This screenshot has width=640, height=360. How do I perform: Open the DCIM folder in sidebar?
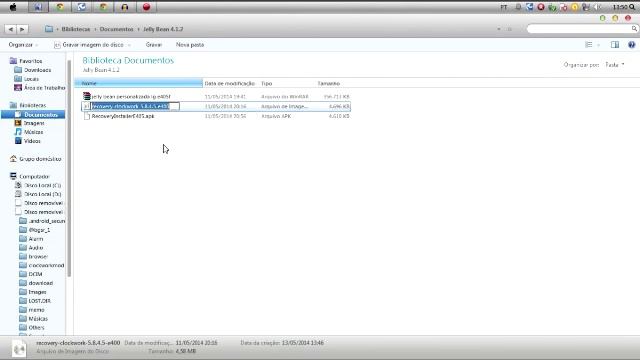tap(35, 274)
